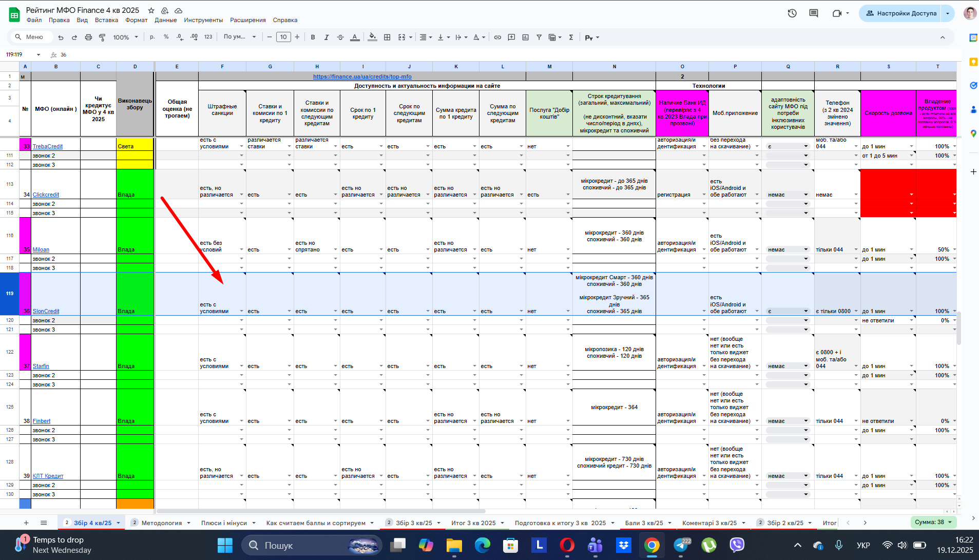Open the comments panel icon
This screenshot has width=979, height=560.
pyautogui.click(x=814, y=13)
